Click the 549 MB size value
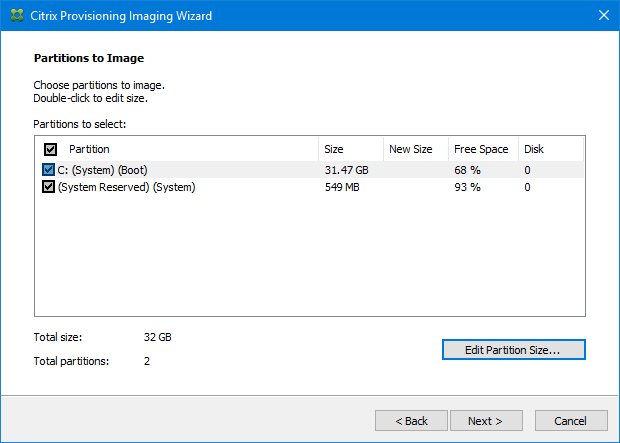Viewport: 620px width, 443px height. tap(342, 187)
